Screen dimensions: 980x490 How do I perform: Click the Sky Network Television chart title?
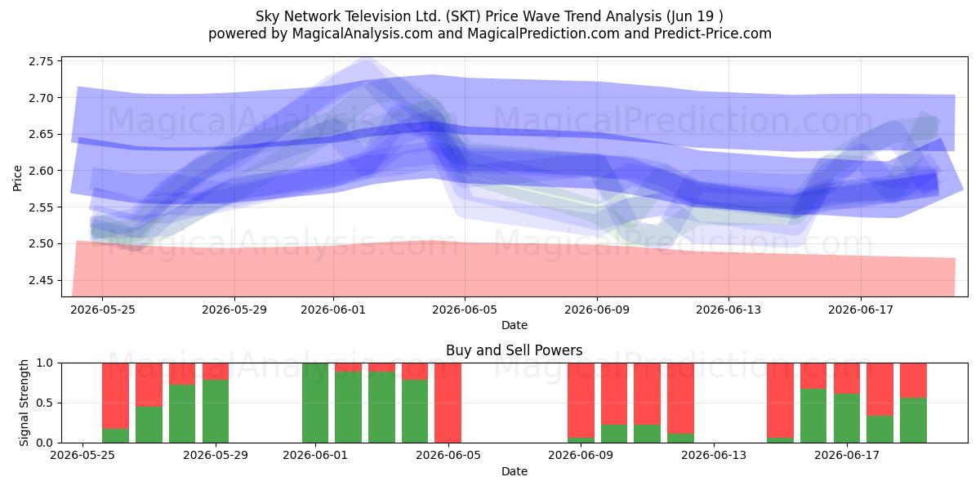[490, 16]
